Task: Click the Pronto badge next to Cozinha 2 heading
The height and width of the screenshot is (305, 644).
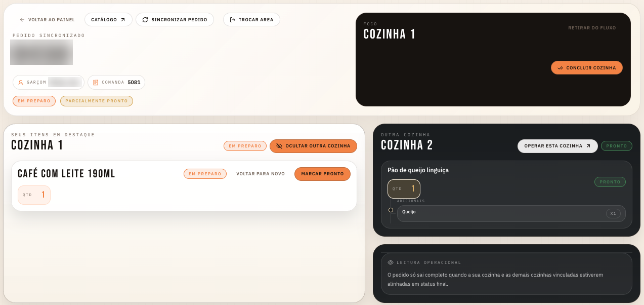Action: [617, 146]
